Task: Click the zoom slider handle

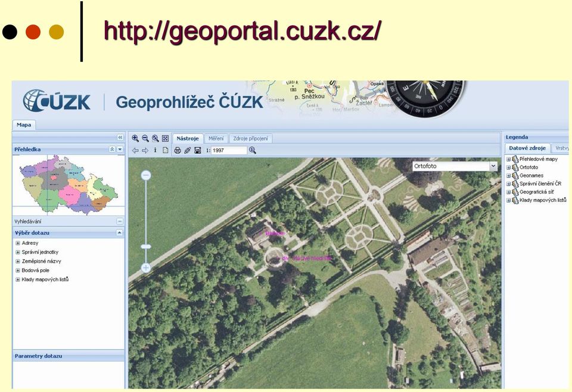Action: 146,247
